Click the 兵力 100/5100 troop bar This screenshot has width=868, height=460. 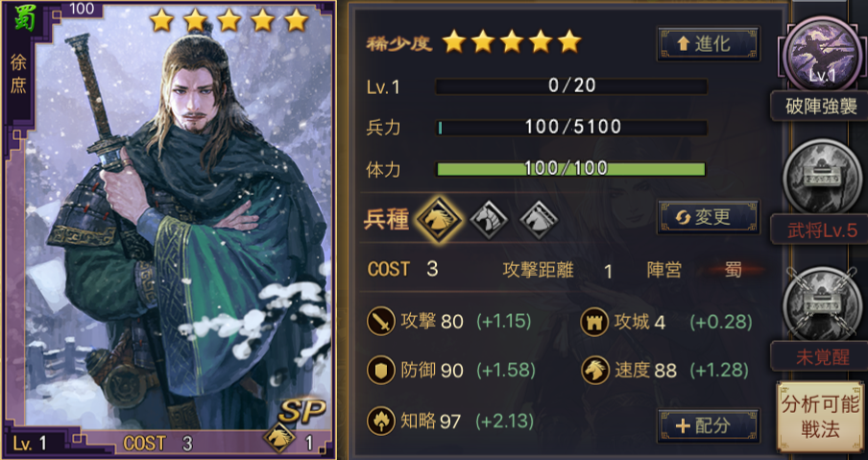coord(571,128)
